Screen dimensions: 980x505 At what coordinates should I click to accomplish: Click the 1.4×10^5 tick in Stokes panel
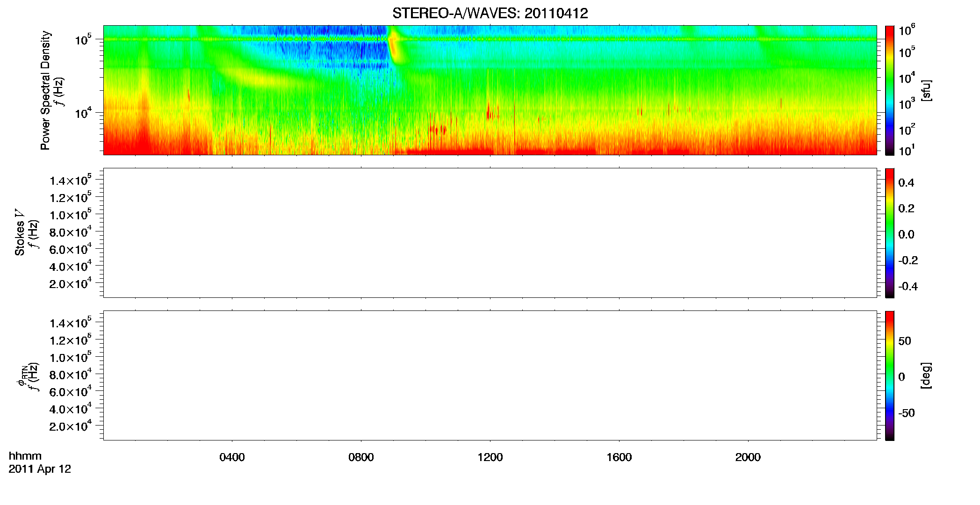coord(71,180)
